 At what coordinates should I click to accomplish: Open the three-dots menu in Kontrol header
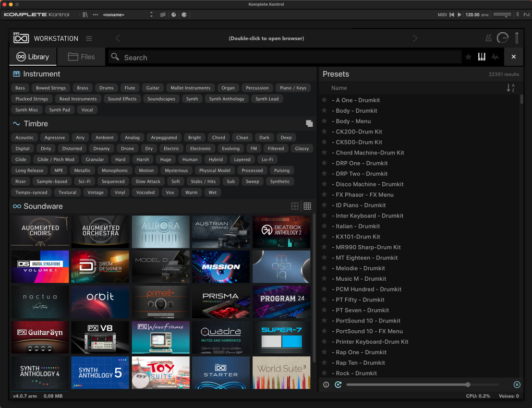[95, 15]
